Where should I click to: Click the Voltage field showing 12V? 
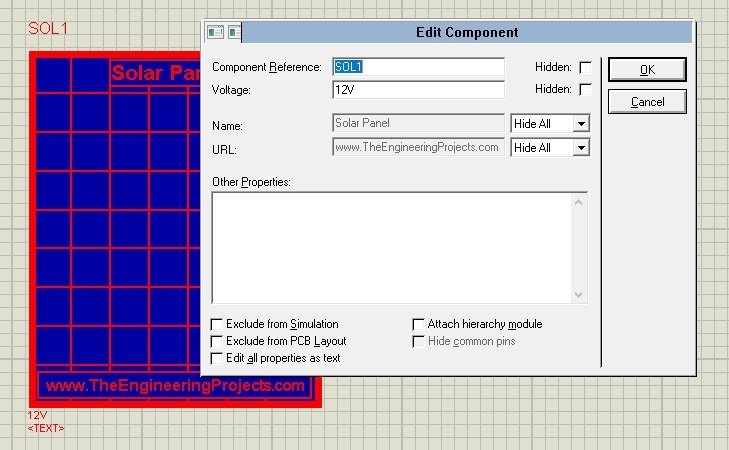point(418,90)
